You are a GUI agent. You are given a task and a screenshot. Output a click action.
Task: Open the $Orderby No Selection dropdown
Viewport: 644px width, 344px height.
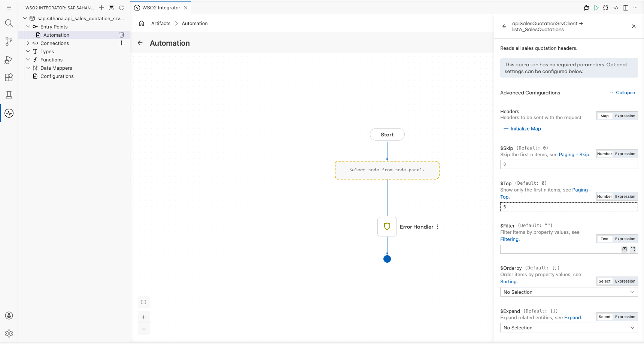click(569, 292)
